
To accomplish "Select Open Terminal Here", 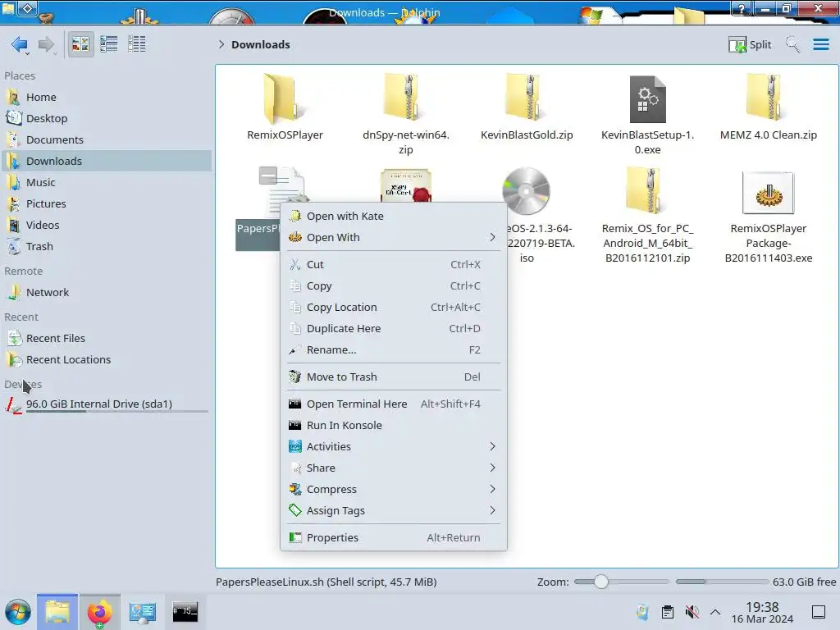I will coord(393,404).
